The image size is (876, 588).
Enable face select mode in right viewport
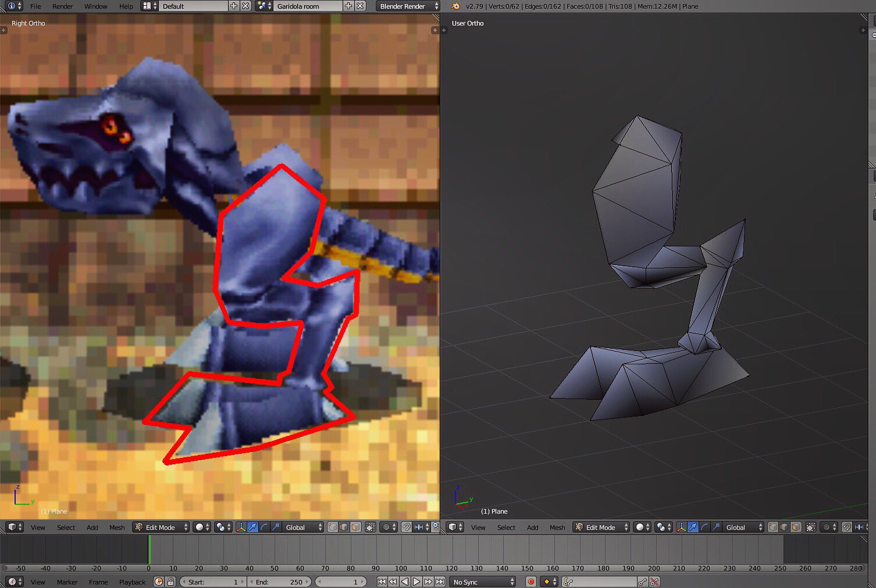(796, 527)
